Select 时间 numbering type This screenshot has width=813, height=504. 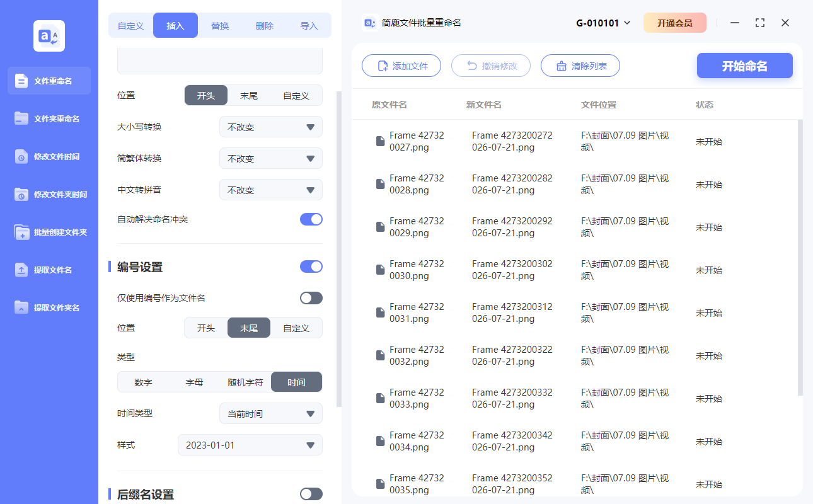(x=296, y=382)
